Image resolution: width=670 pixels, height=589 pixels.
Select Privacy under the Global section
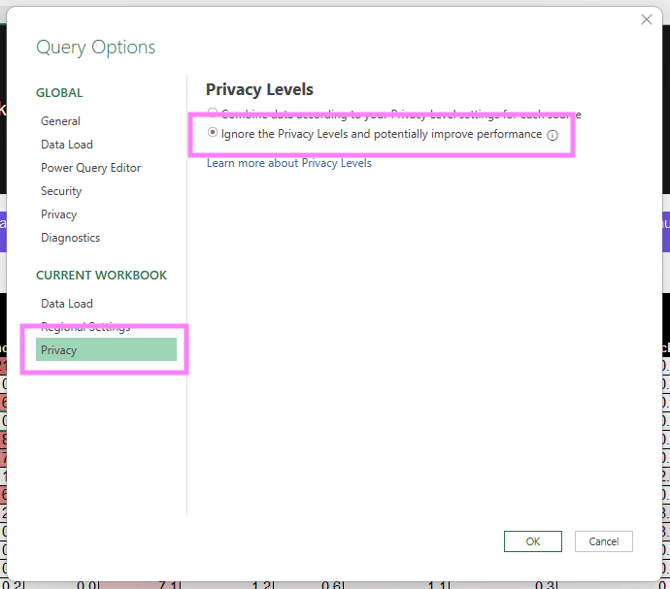coord(58,214)
